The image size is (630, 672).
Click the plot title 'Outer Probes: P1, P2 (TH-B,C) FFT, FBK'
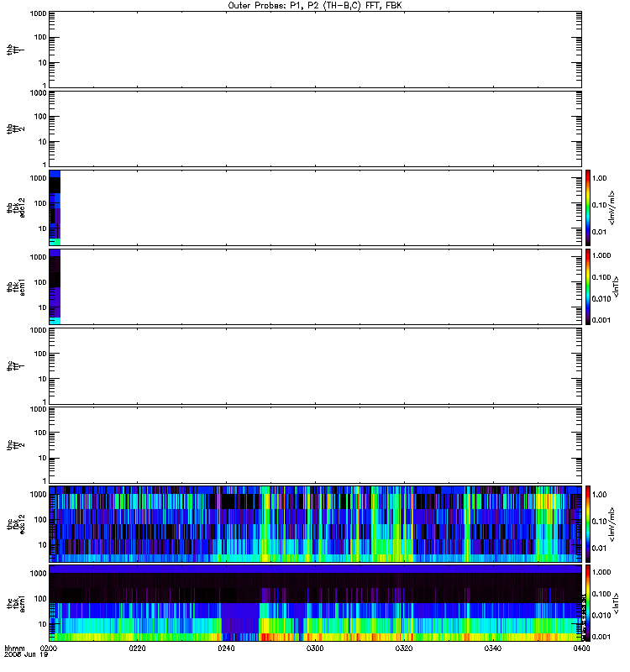tap(315, 6)
